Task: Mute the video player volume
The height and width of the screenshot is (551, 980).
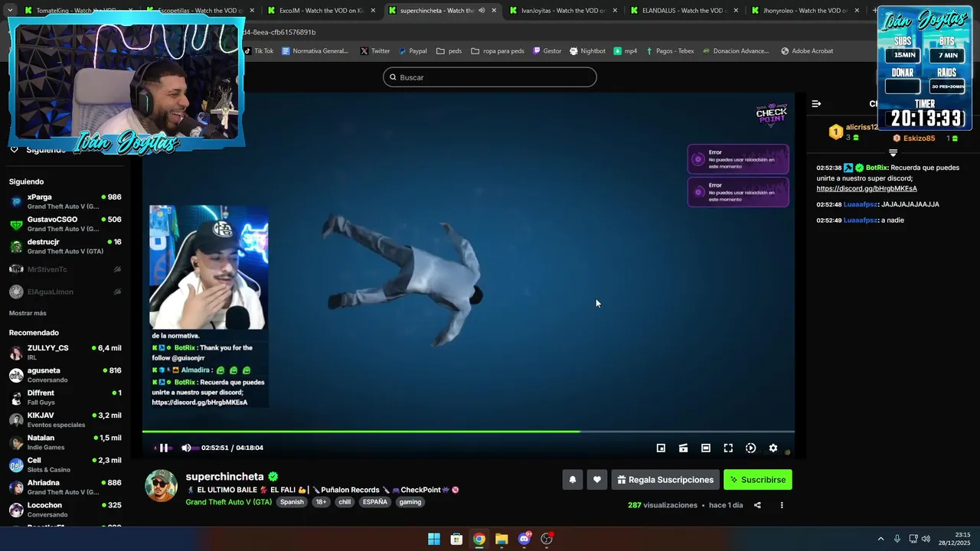Action: [186, 448]
